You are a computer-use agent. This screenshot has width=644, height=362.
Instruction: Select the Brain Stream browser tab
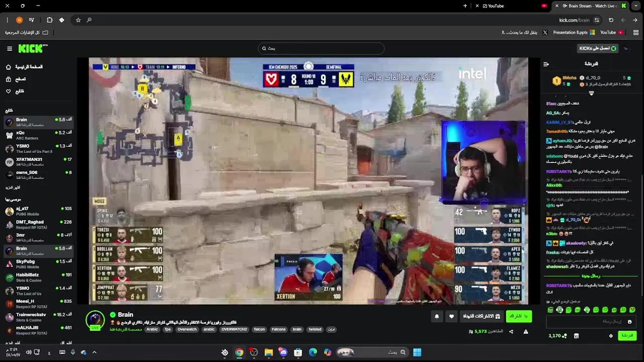(591, 6)
